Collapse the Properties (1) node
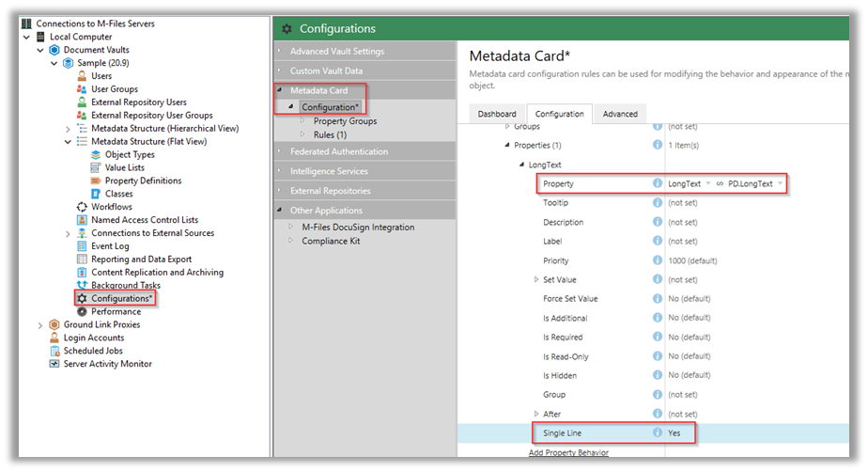 pyautogui.click(x=507, y=145)
